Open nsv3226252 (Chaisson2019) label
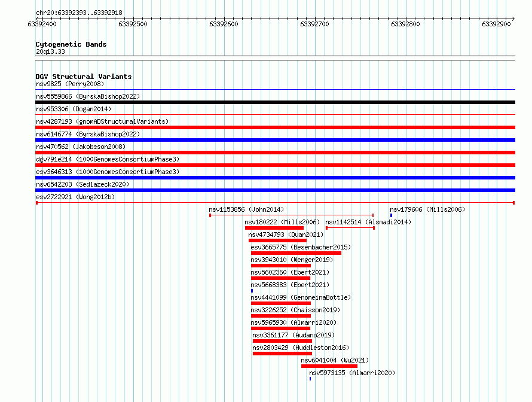Image resolution: width=532 pixels, height=402 pixels. point(295,310)
